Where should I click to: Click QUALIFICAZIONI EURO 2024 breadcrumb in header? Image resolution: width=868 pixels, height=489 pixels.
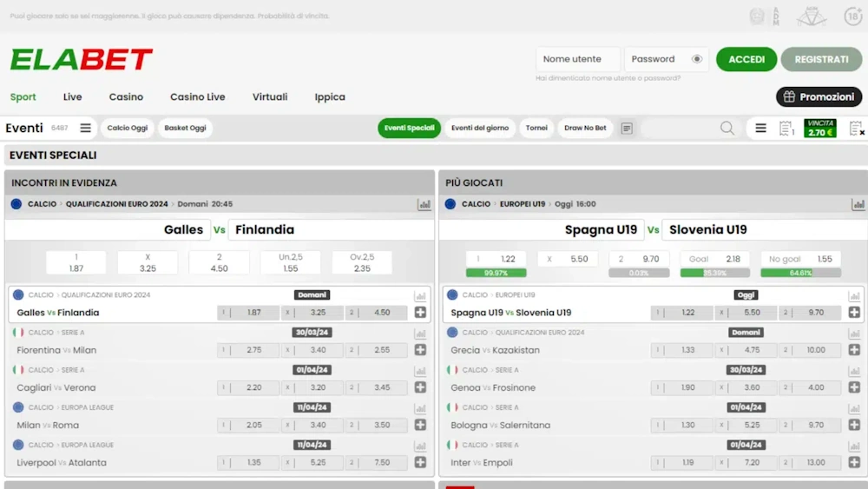click(117, 204)
